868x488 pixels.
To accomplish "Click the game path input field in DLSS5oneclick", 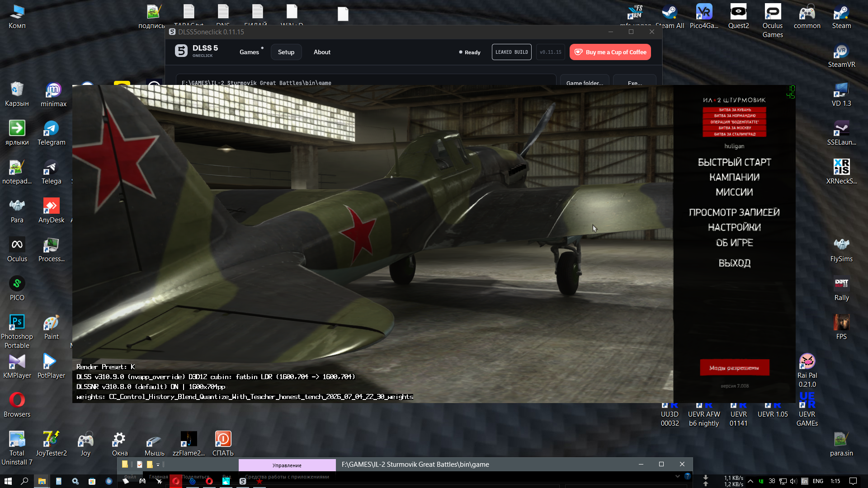I will point(366,80).
